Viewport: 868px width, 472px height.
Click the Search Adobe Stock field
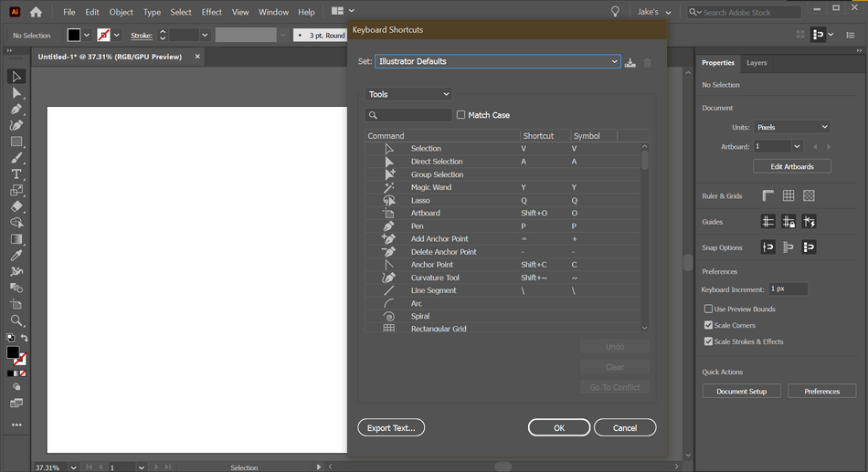(744, 12)
